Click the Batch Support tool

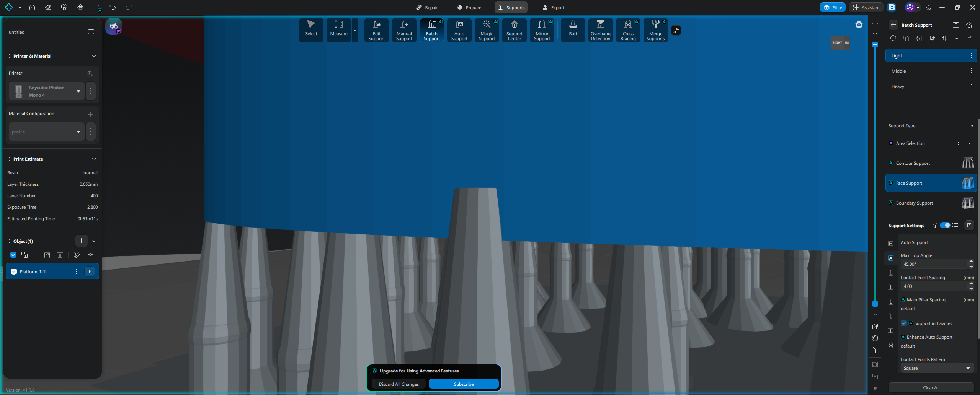[x=432, y=30]
